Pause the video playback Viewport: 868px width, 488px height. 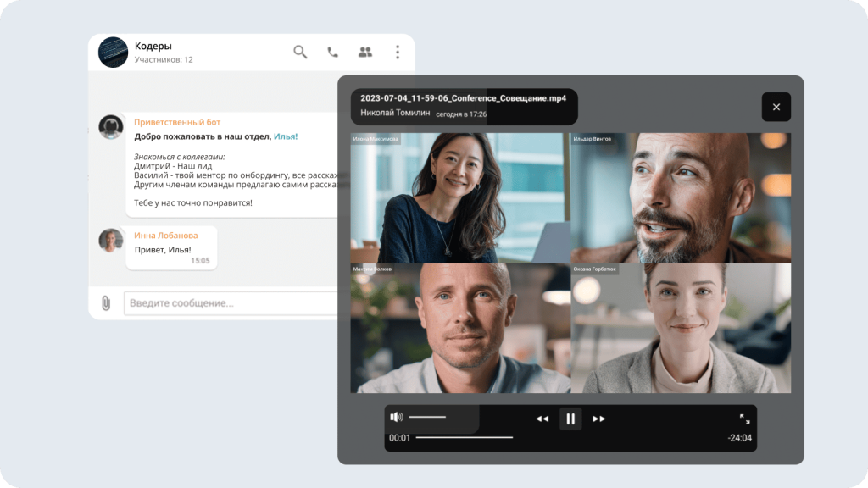(x=570, y=419)
